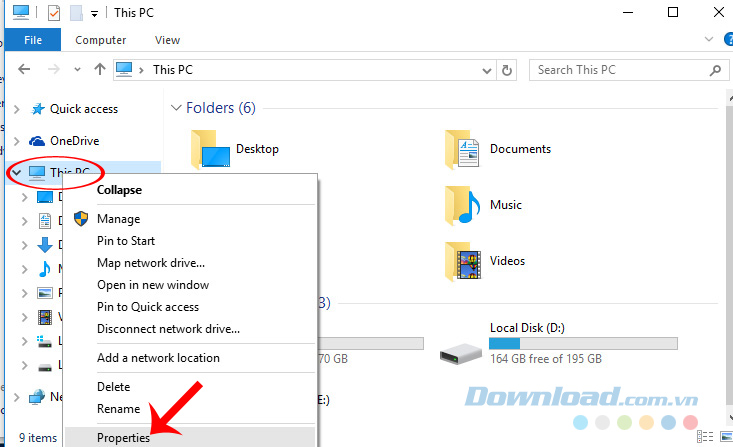The height and width of the screenshot is (447, 733).
Task: Open the Documents folder icon
Action: pyautogui.click(x=462, y=150)
